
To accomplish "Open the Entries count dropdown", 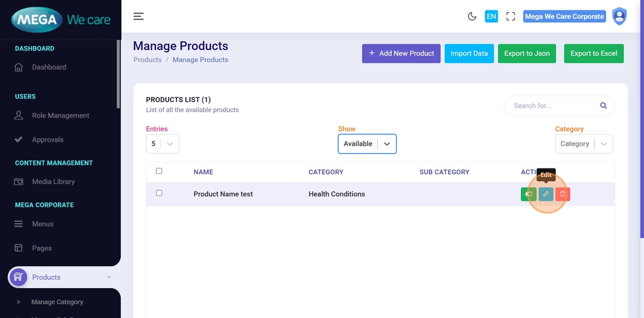I will pos(162,144).
